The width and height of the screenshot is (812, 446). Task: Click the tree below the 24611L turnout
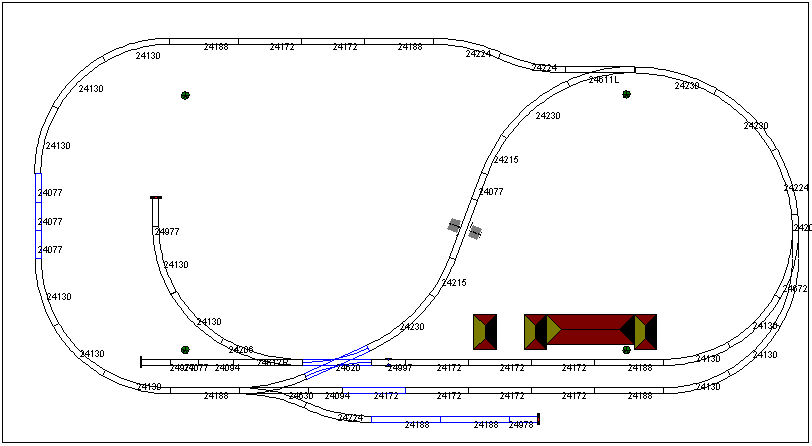(x=626, y=95)
